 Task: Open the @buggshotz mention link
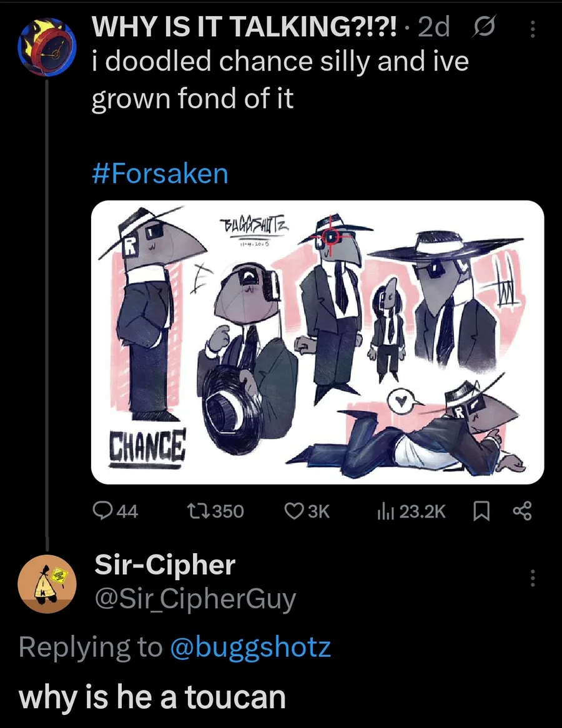pyautogui.click(x=250, y=647)
